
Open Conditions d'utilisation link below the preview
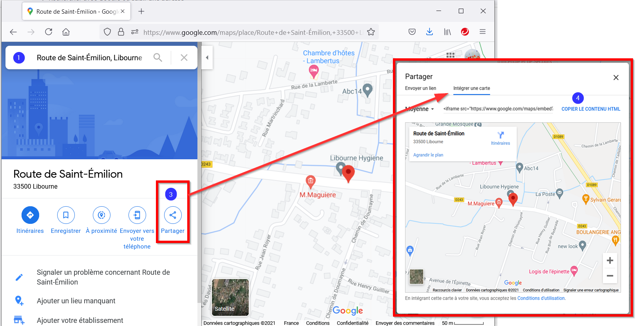[x=541, y=298]
